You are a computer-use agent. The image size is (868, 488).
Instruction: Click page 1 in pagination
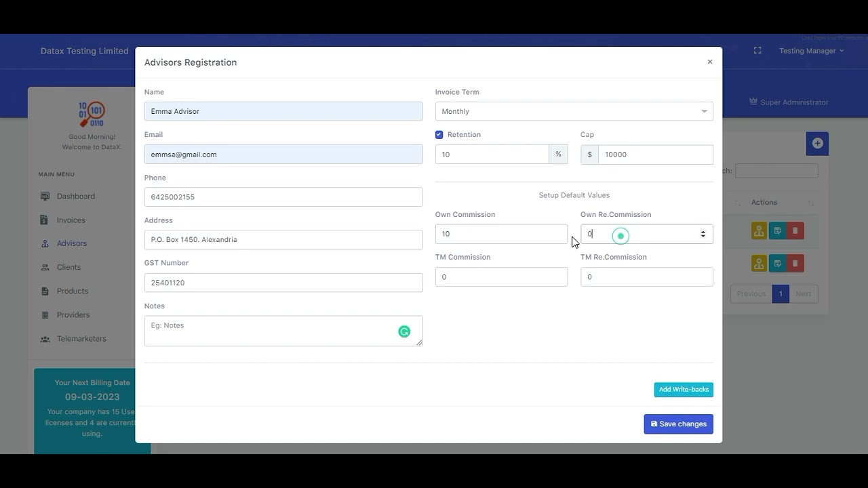tap(781, 294)
